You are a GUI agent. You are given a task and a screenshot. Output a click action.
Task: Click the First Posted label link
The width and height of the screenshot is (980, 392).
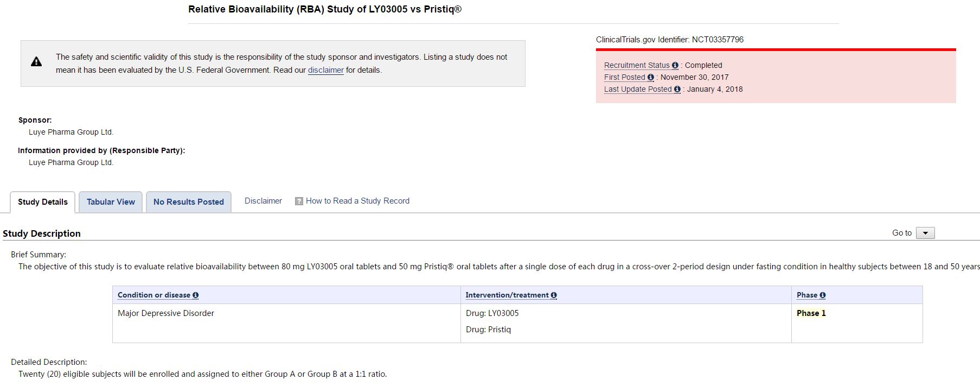click(625, 77)
